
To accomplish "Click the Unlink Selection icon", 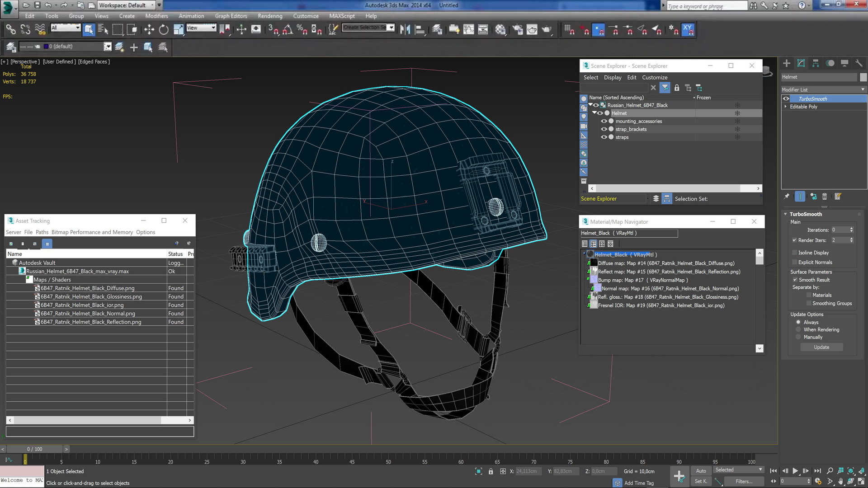I will (25, 30).
